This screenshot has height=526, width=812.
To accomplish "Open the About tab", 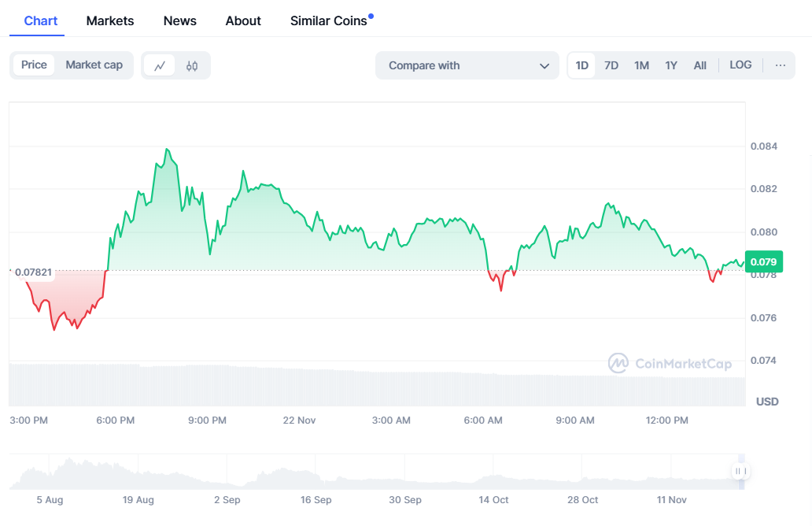I will click(243, 20).
